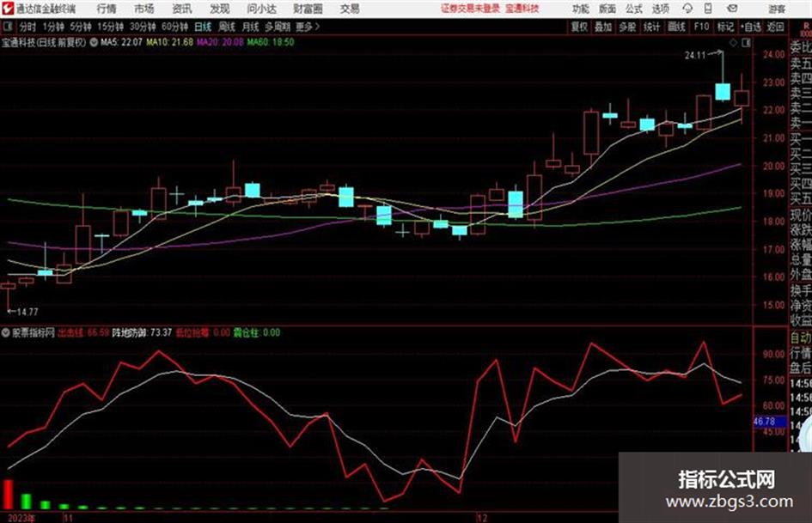The height and width of the screenshot is (523, 812).
Task: Open the 市场 menu
Action: pos(144,9)
